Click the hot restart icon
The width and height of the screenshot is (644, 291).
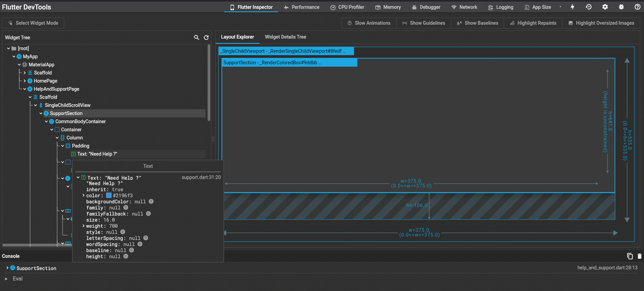click(589, 7)
